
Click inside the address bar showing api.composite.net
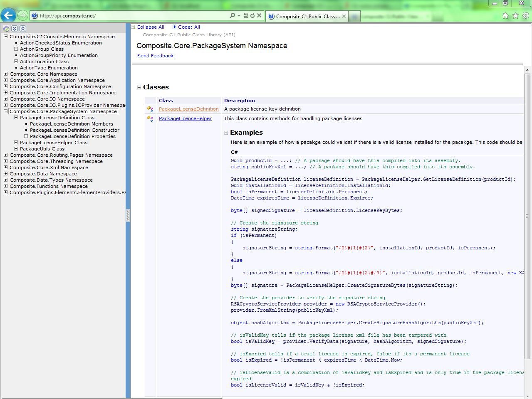[x=125, y=15]
